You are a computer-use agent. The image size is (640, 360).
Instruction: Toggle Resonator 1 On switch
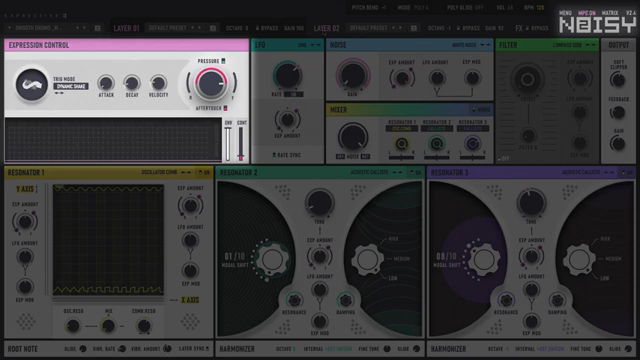coord(200,173)
